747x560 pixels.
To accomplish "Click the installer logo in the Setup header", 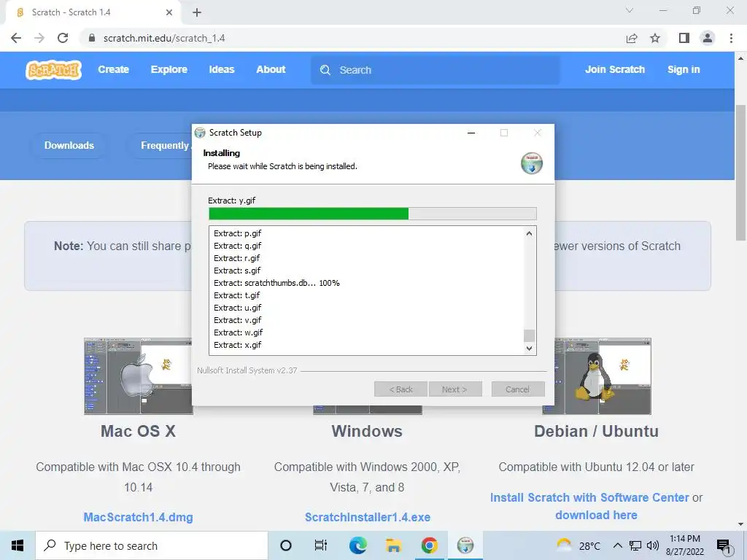I will (532, 163).
